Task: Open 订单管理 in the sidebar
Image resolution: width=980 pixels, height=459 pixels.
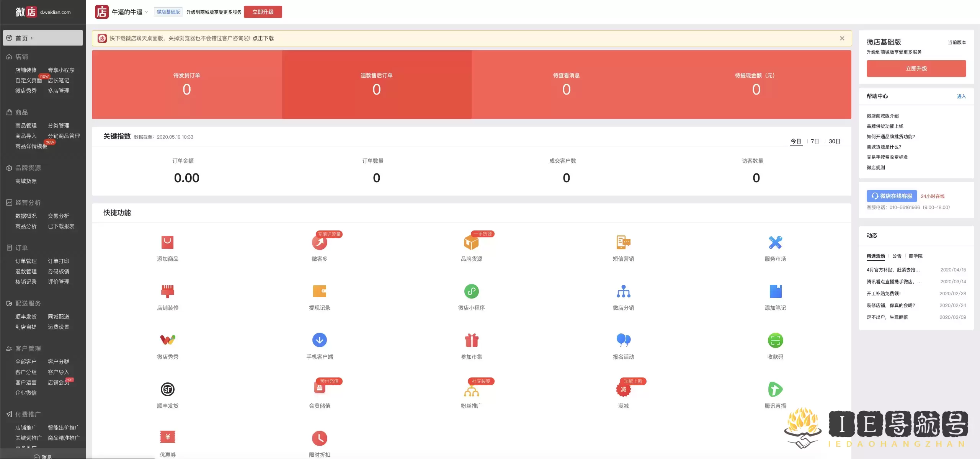Action: click(x=26, y=261)
